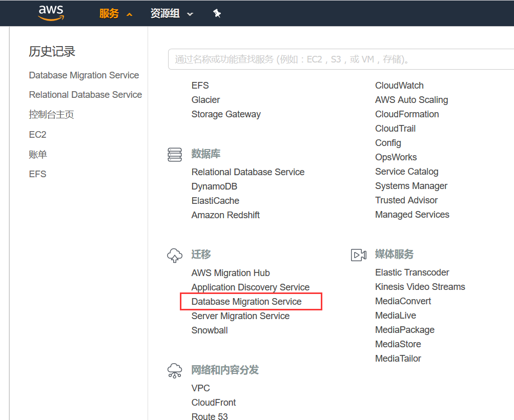Go to 控制台主页 in history
The width and height of the screenshot is (514, 420).
(x=51, y=115)
